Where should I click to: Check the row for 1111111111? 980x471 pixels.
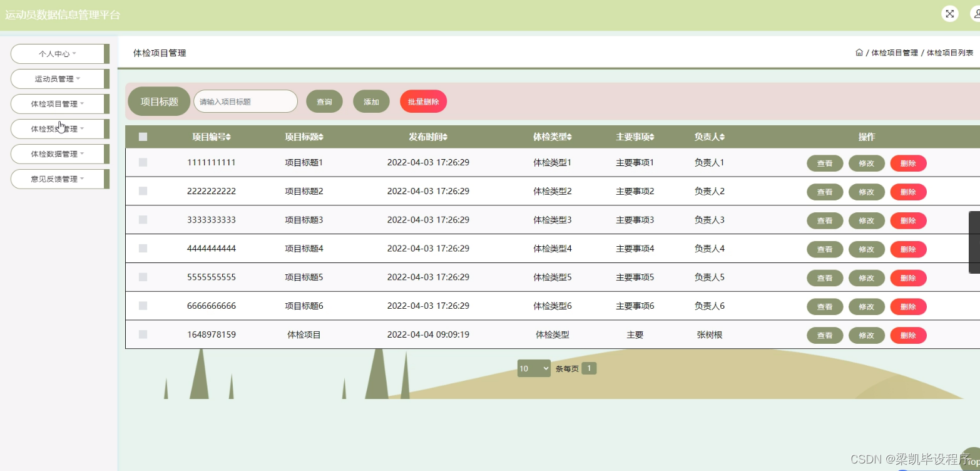point(143,162)
